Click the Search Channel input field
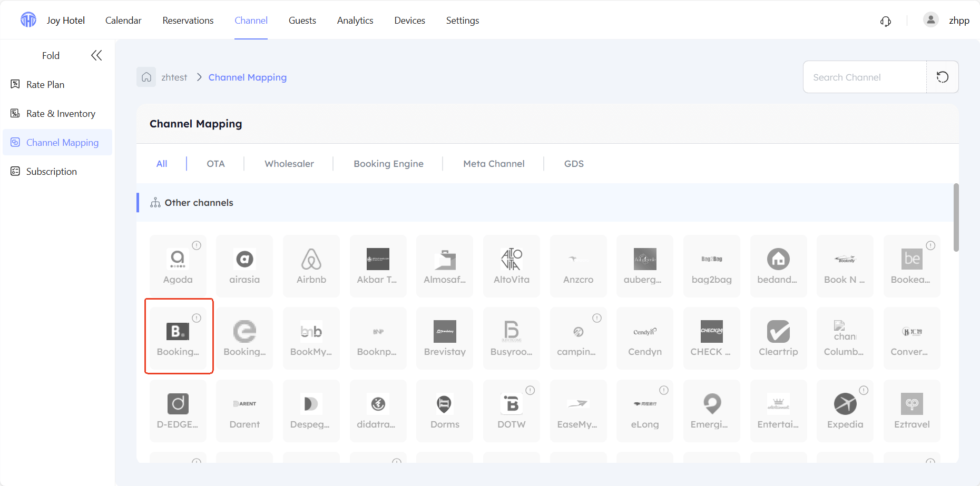The width and height of the screenshot is (980, 486). 865,77
